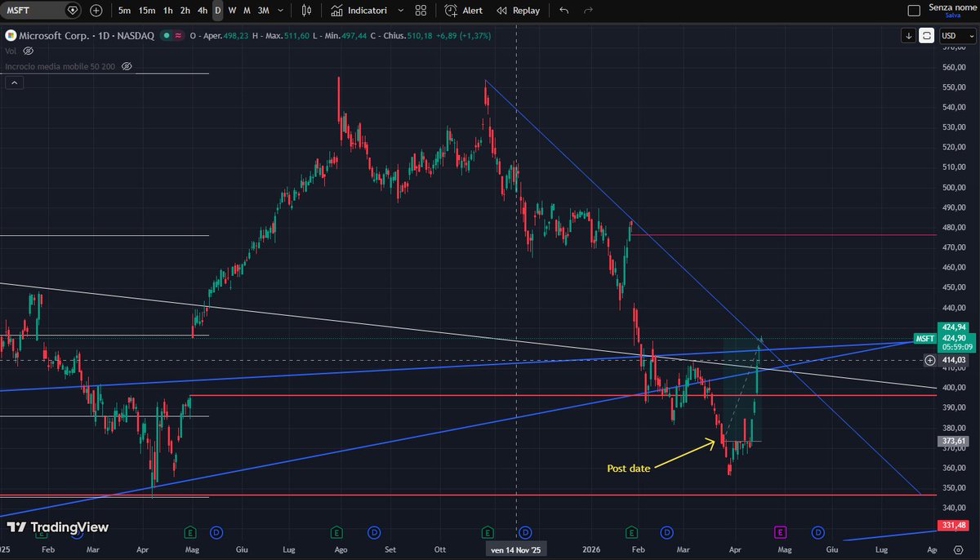Click the dividend D marker near Giu 2026
This screenshot has height=560, width=980.
tap(817, 532)
